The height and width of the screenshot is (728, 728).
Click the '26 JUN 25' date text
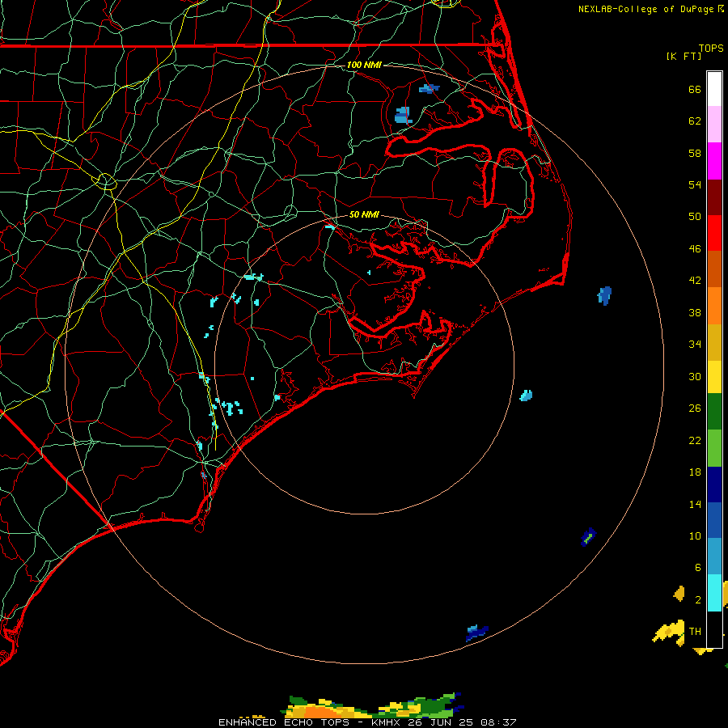440,722
